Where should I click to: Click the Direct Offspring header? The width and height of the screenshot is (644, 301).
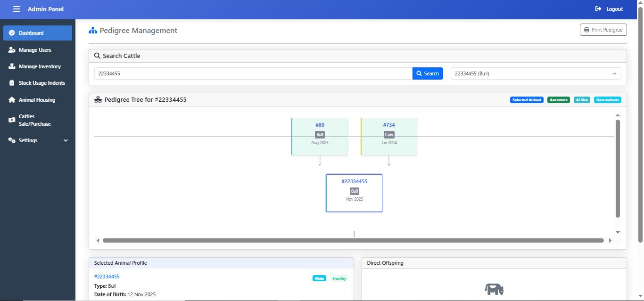[494, 263]
